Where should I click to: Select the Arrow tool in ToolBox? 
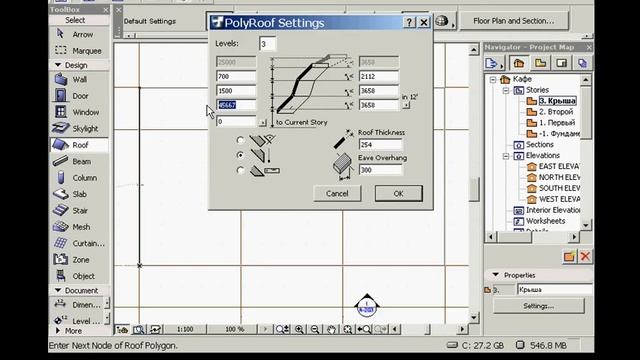tap(79, 35)
